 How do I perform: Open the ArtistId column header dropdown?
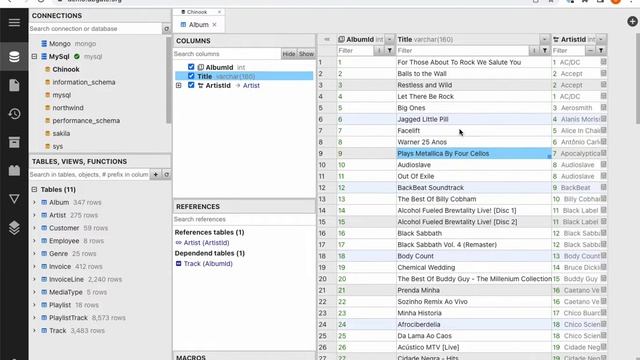tap(601, 39)
